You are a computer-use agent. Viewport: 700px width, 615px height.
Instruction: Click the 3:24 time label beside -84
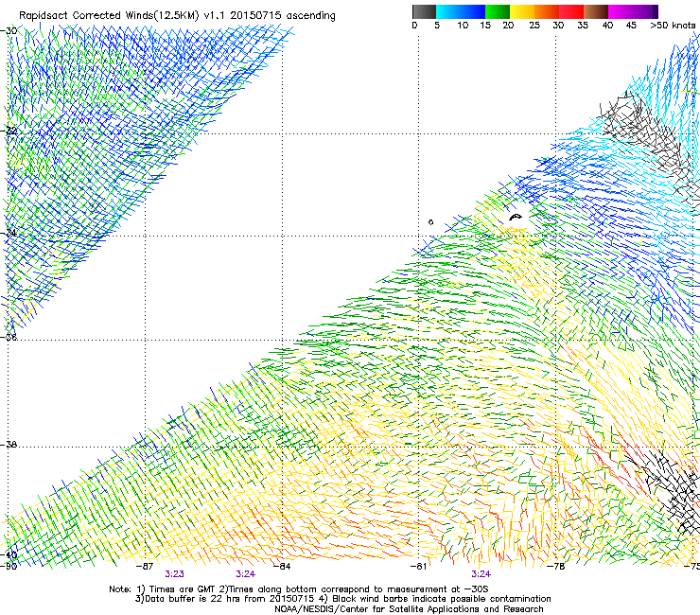pyautogui.click(x=246, y=574)
